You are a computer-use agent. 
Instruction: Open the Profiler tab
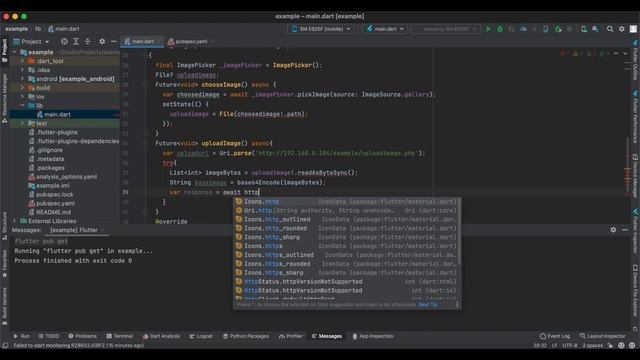click(291, 336)
